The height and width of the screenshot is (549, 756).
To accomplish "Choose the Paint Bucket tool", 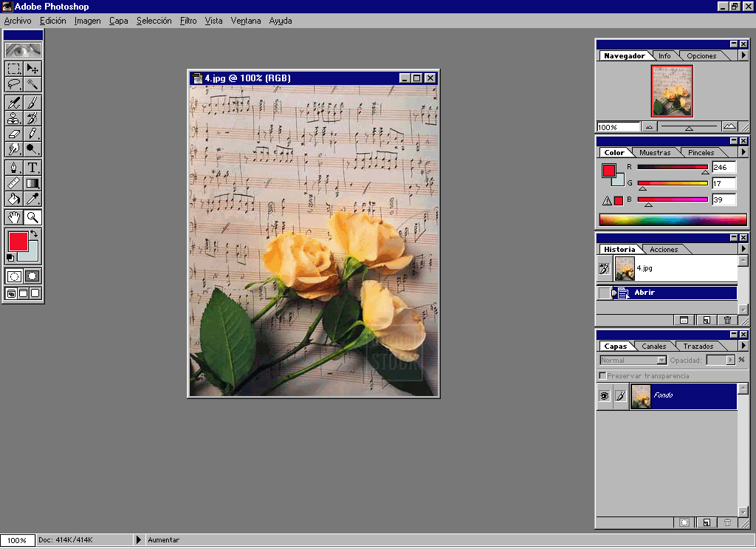I will coord(14,199).
